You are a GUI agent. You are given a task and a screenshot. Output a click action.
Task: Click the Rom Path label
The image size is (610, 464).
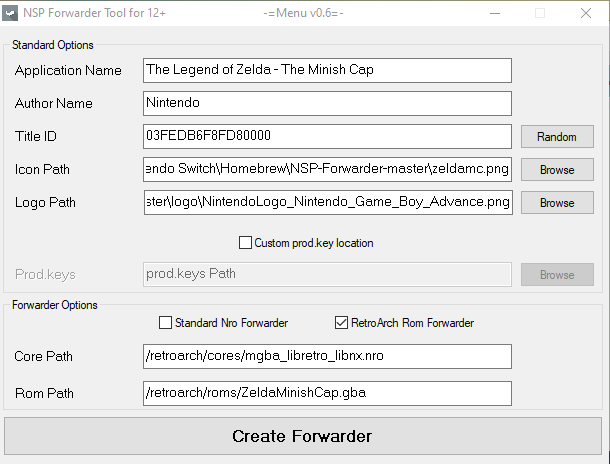coord(44,393)
